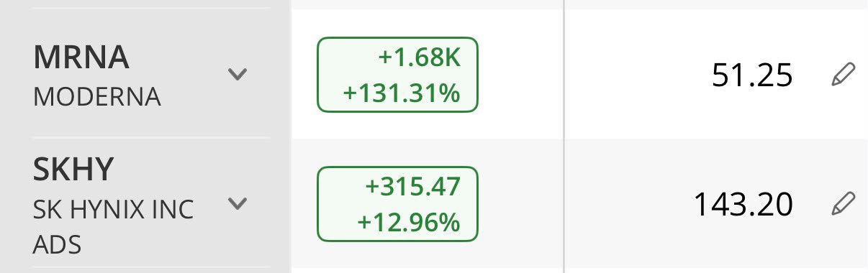868x273 pixels.
Task: Open the MODERNA company name
Action: (x=96, y=97)
